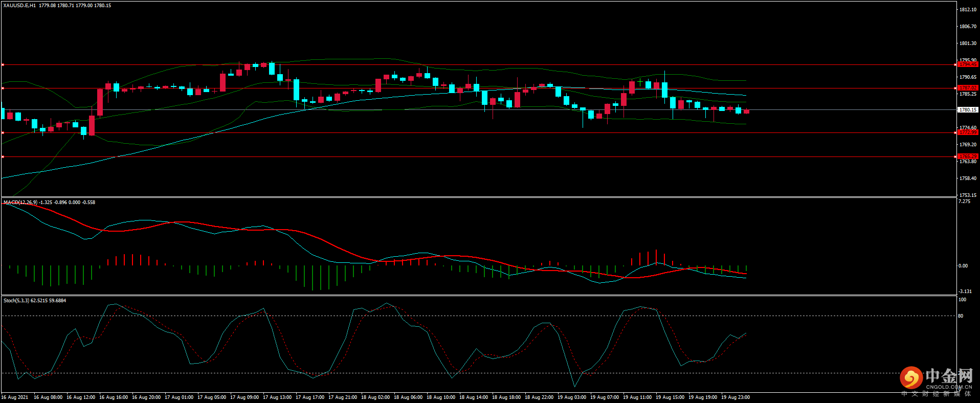Click the 18 Aug 18:00 time label
The height and width of the screenshot is (403, 980).
(x=506, y=397)
